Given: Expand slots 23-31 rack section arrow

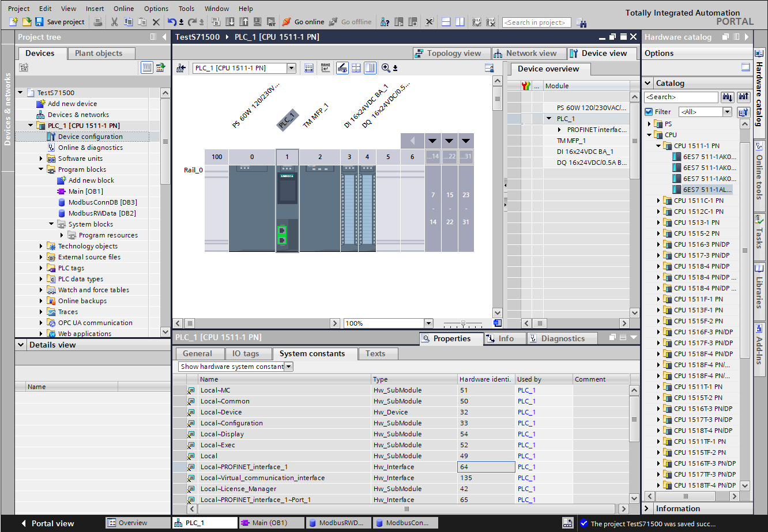Looking at the screenshot, I should click(x=466, y=141).
